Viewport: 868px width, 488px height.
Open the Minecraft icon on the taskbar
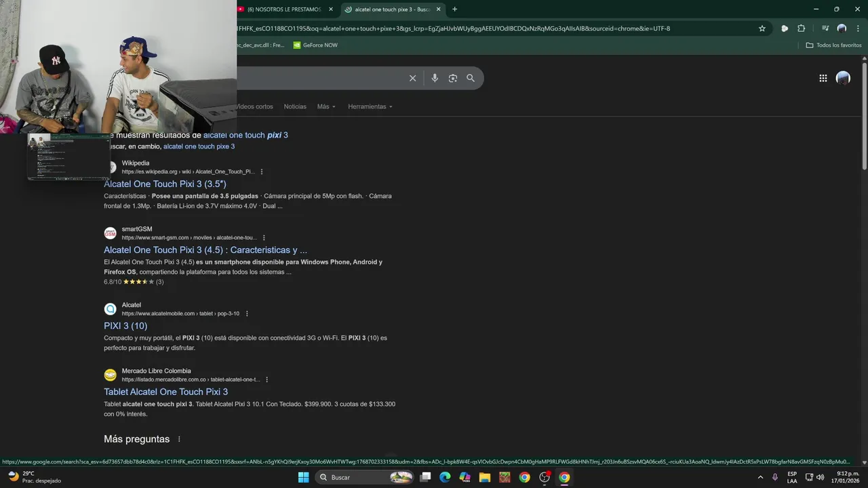505,477
